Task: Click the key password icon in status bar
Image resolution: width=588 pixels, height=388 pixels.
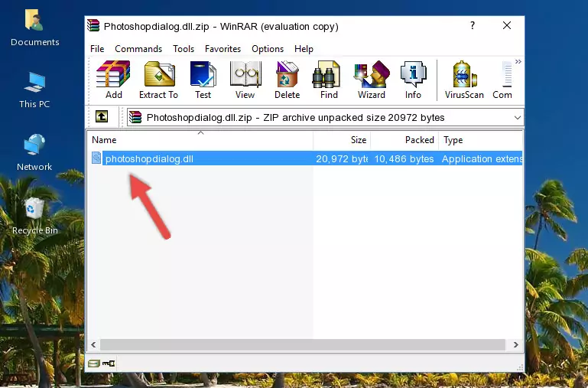Action: tap(109, 363)
